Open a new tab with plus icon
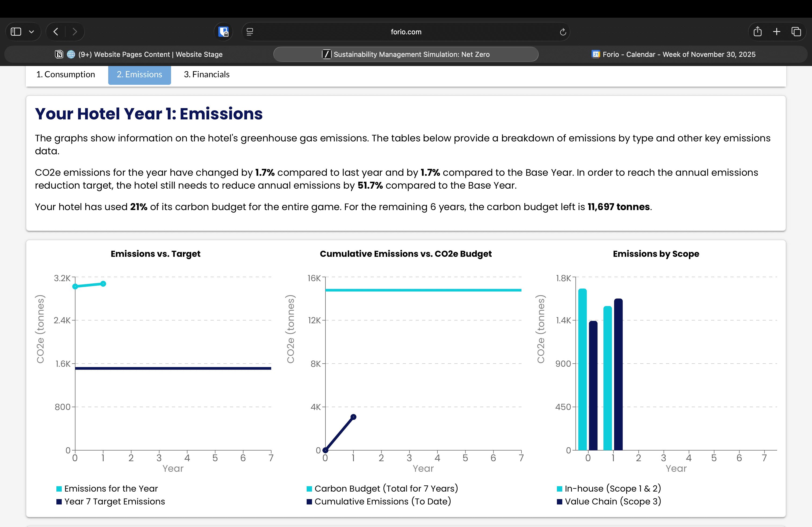Screen dimensions: 812x527 [x=777, y=32]
